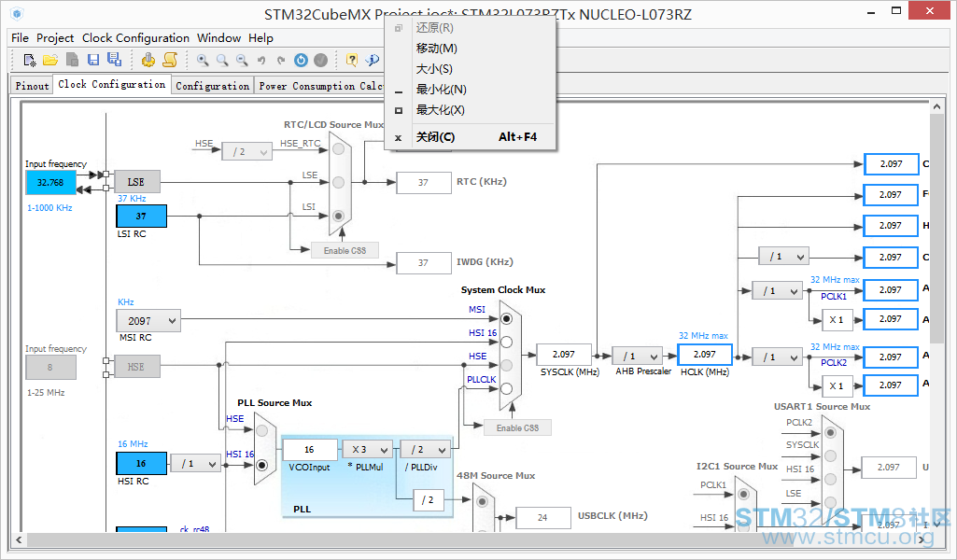Select MSI as System Clock source
The height and width of the screenshot is (560, 957).
click(x=506, y=319)
